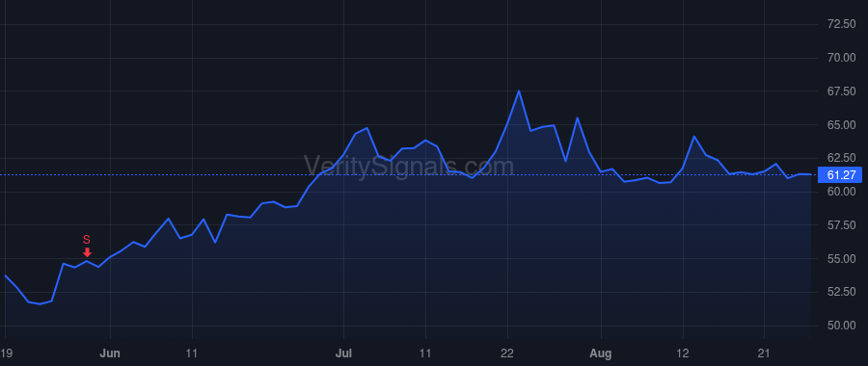The height and width of the screenshot is (366, 868).
Task: Click the red S sell signal marker
Action: coord(87,246)
